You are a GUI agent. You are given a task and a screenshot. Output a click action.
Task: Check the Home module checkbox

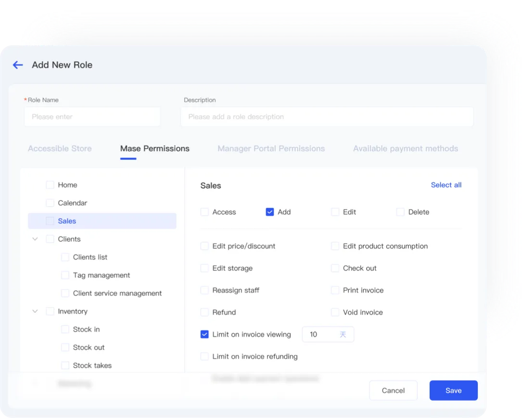pos(50,185)
